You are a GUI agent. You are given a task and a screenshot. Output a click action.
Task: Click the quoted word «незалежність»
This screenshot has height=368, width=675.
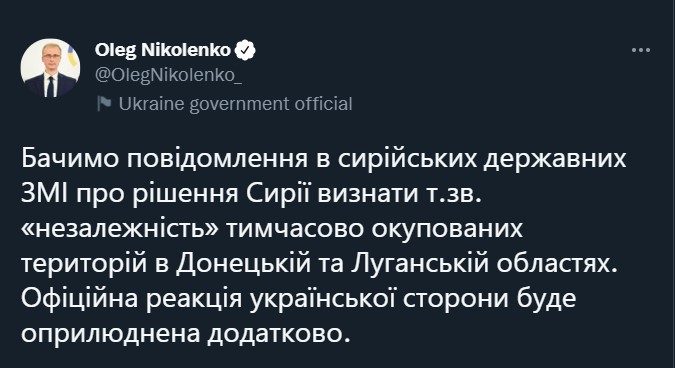121,229
